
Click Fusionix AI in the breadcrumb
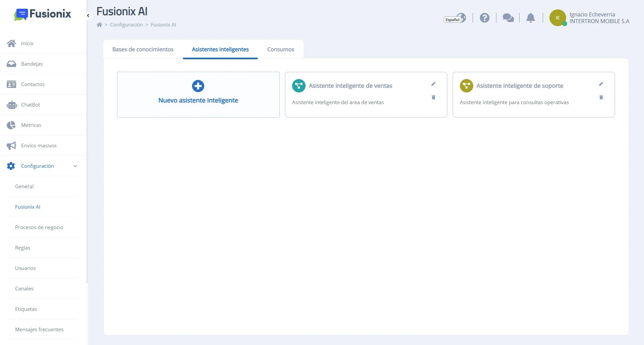pyautogui.click(x=163, y=24)
